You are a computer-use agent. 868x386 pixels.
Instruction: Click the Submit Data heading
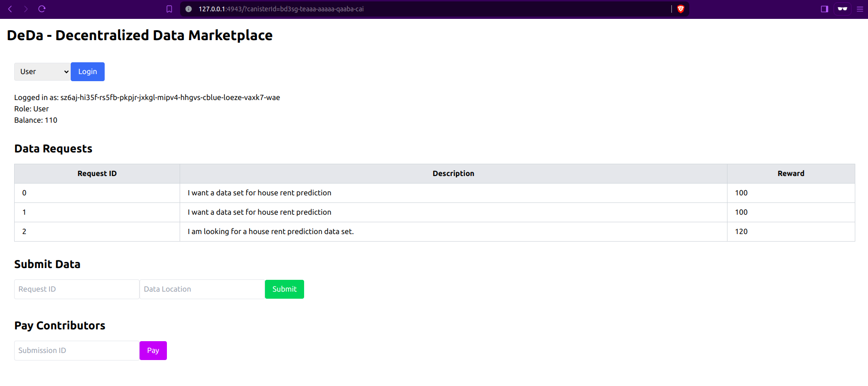[47, 264]
